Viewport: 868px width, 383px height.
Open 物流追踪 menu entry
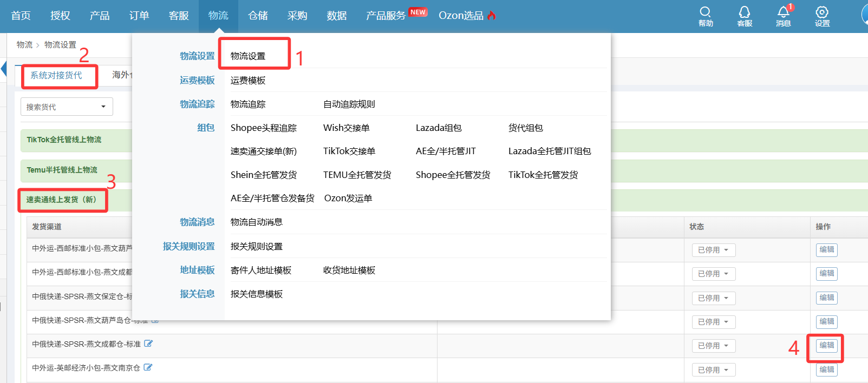(248, 104)
